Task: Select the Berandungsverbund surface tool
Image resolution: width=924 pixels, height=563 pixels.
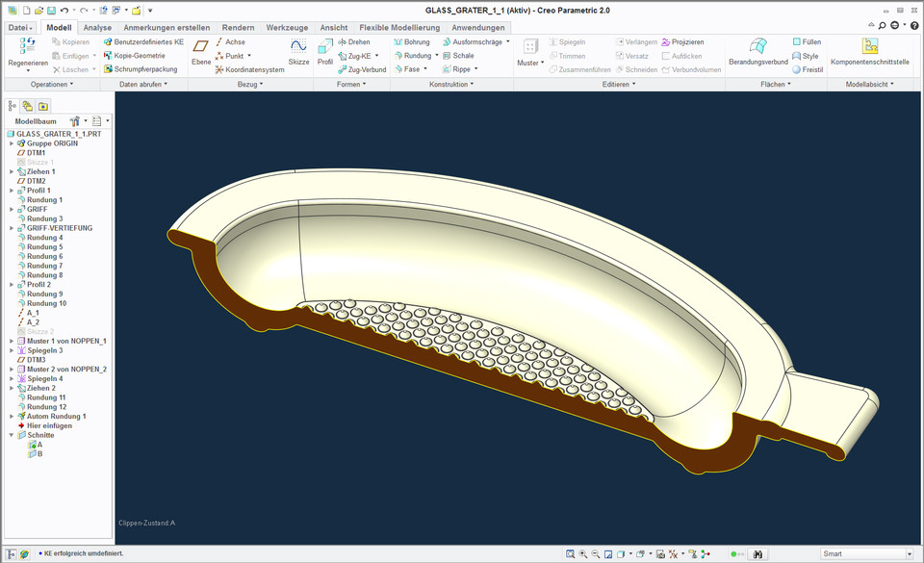Action: [757, 45]
